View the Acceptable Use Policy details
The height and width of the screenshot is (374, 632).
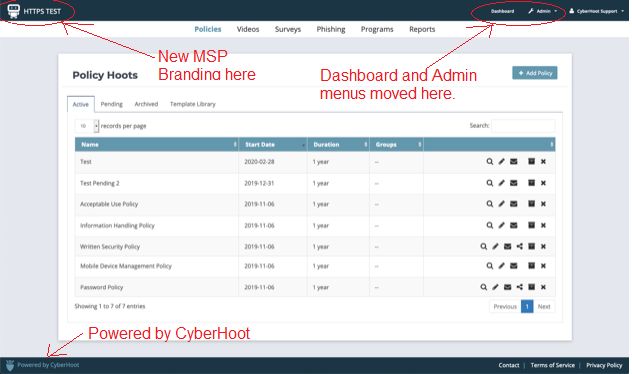point(489,204)
